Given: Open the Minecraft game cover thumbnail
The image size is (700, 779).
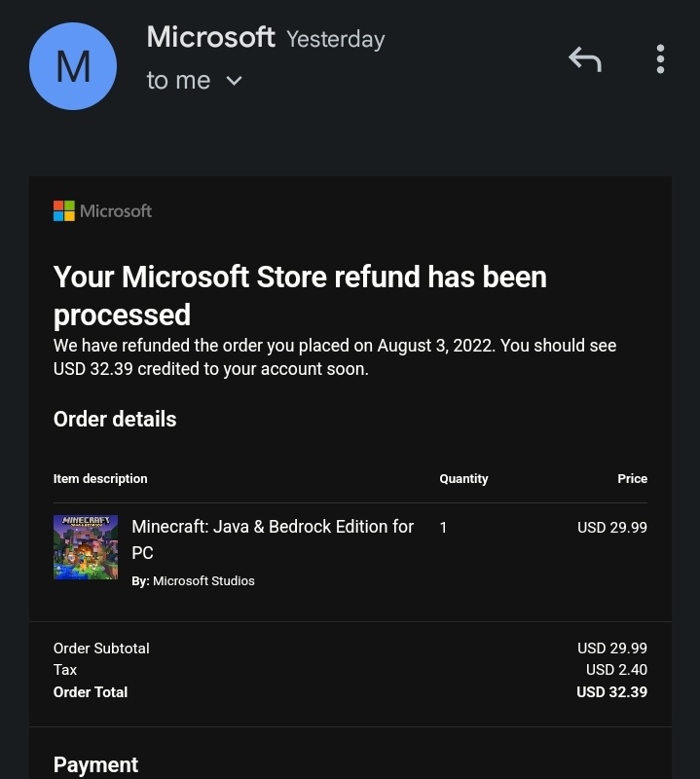Looking at the screenshot, I should pyautogui.click(x=86, y=547).
